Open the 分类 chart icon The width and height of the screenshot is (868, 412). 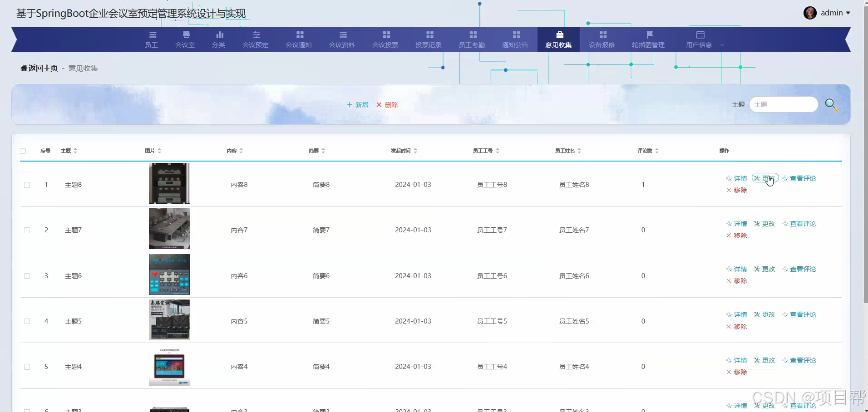coord(220,35)
